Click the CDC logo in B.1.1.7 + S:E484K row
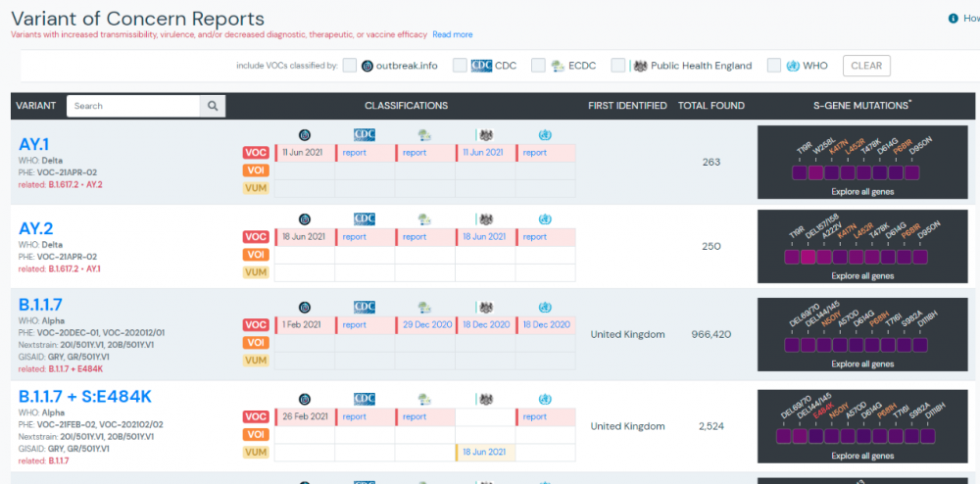The image size is (980, 484). click(x=365, y=399)
